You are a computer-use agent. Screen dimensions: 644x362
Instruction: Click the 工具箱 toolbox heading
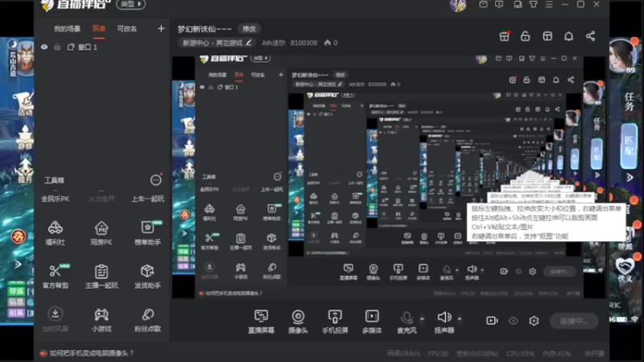click(x=54, y=180)
